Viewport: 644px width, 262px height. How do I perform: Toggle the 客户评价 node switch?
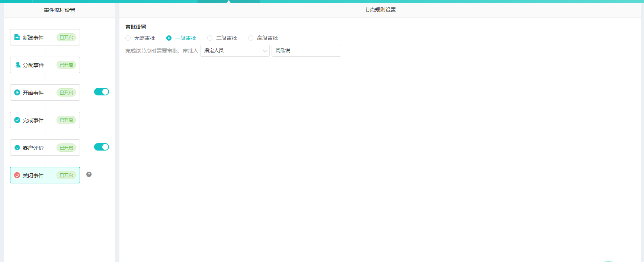[x=102, y=147]
